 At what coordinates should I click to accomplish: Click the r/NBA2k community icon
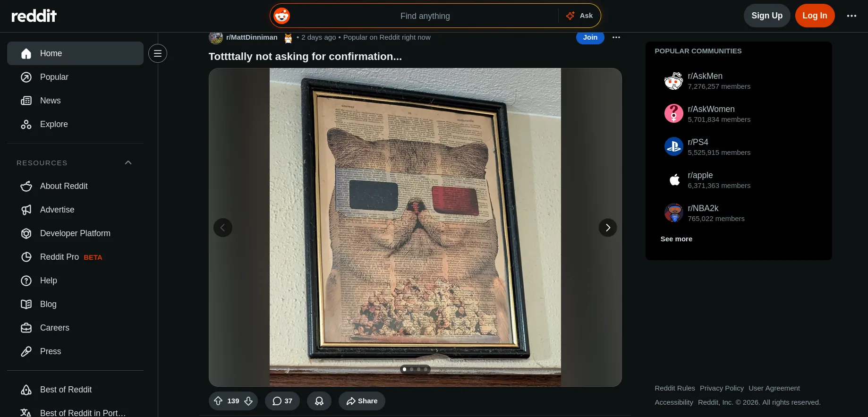(x=674, y=213)
